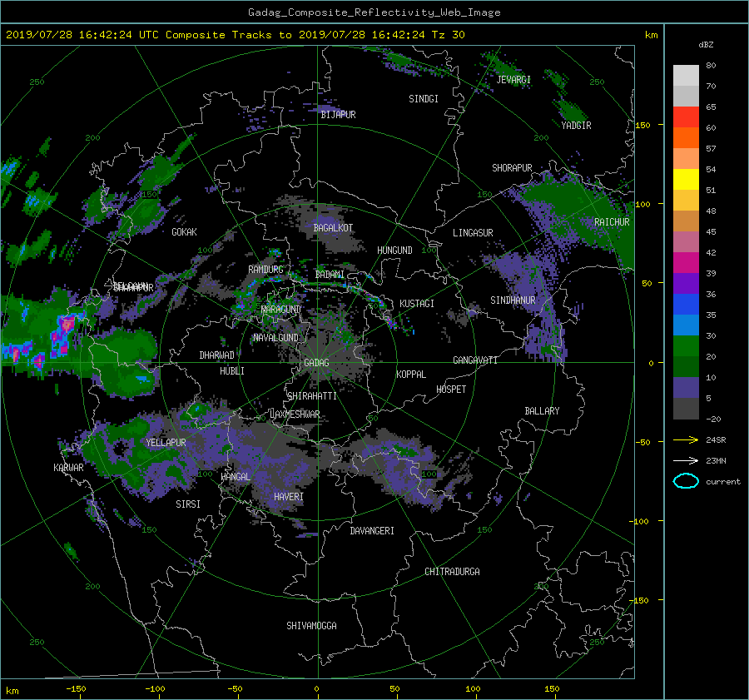Click the 150 tick on right axis
749x700 pixels.
pyautogui.click(x=642, y=125)
